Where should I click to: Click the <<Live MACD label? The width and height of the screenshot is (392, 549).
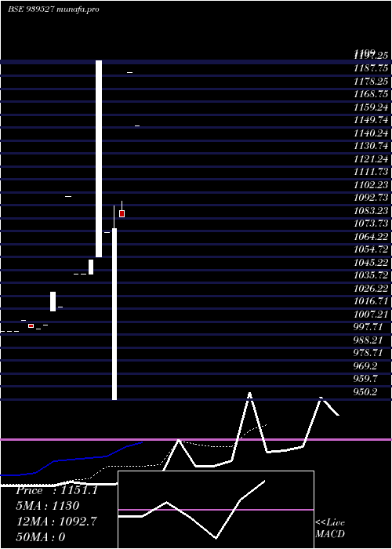click(330, 529)
